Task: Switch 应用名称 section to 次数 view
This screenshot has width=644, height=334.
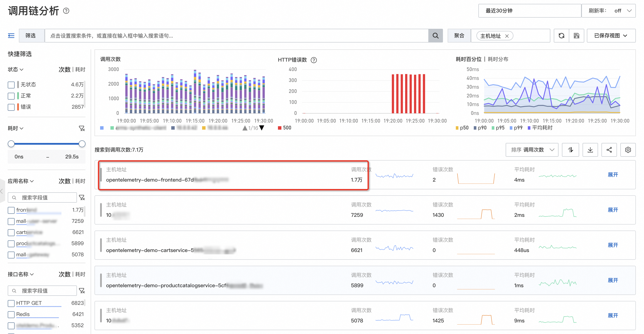Action: coord(64,181)
